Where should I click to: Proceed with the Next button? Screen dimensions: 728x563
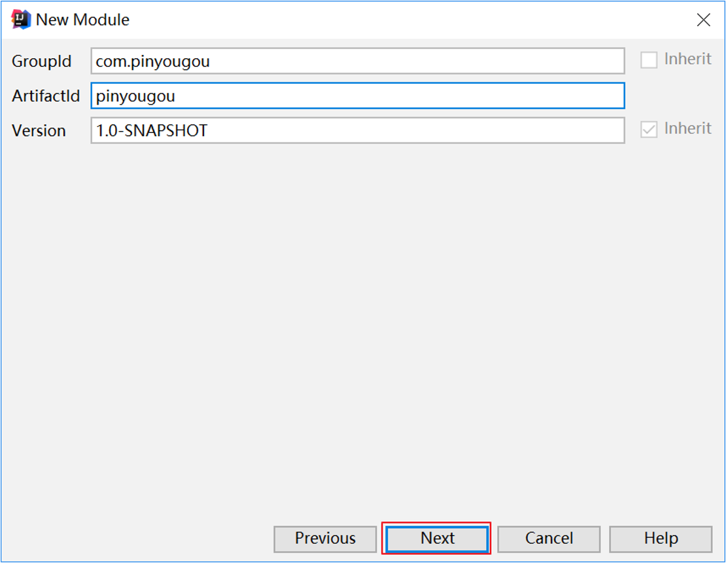click(437, 539)
